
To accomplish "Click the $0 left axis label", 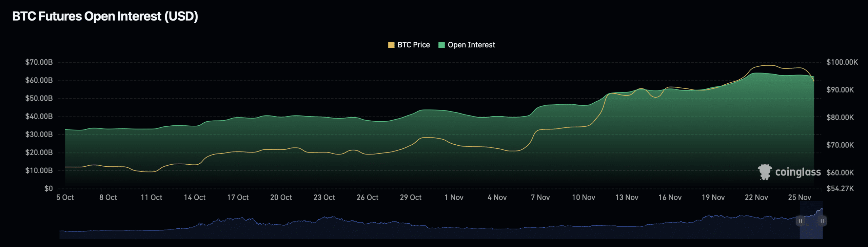I will pos(48,188).
